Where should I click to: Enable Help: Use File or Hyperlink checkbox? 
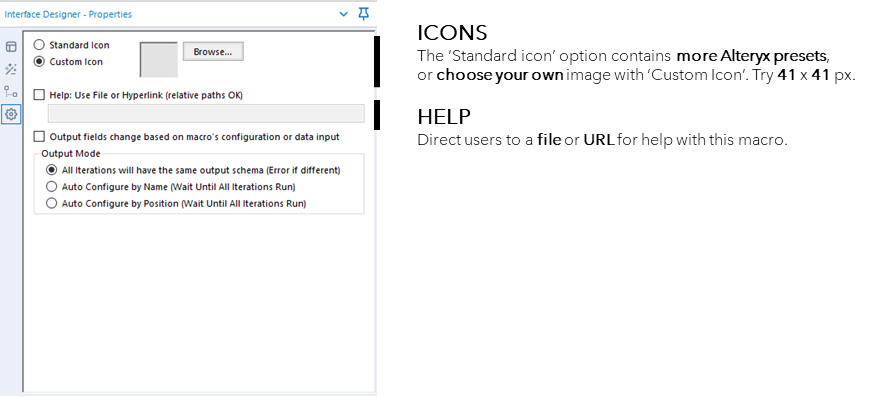[x=39, y=95]
